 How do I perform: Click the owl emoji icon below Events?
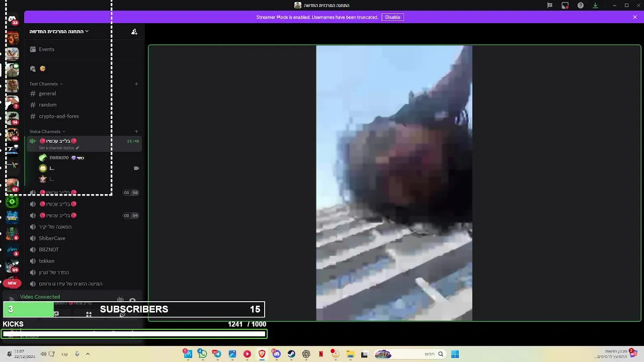(43, 68)
